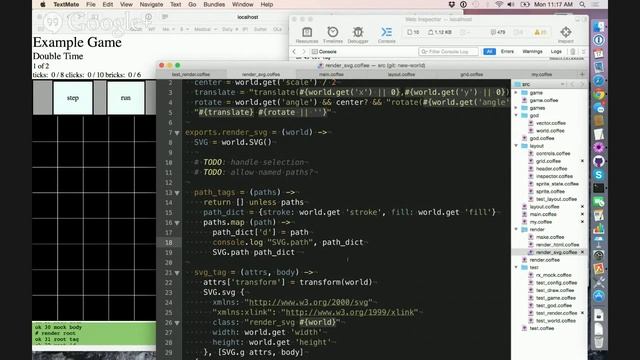Screen dimensions: 640x360
Task: Click the step button in Example Game
Action: pyautogui.click(x=73, y=98)
